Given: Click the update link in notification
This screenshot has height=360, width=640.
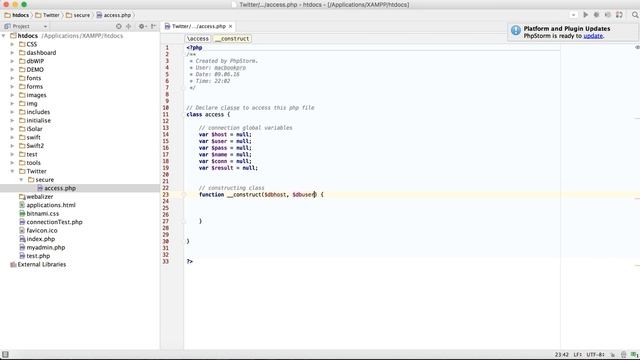Looking at the screenshot, I should (x=593, y=36).
